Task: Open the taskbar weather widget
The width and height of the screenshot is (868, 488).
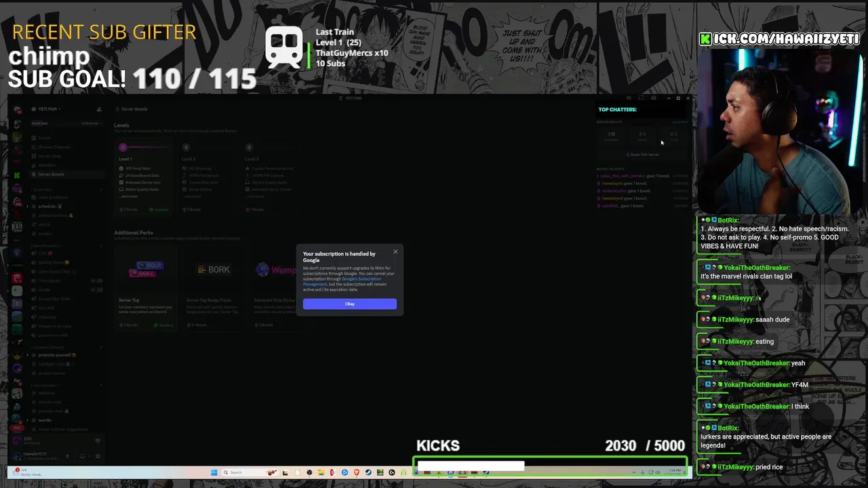Action: (x=26, y=472)
